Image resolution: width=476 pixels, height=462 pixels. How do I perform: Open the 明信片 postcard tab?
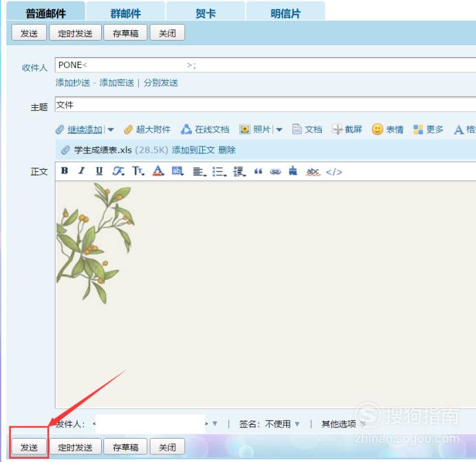pos(285,12)
